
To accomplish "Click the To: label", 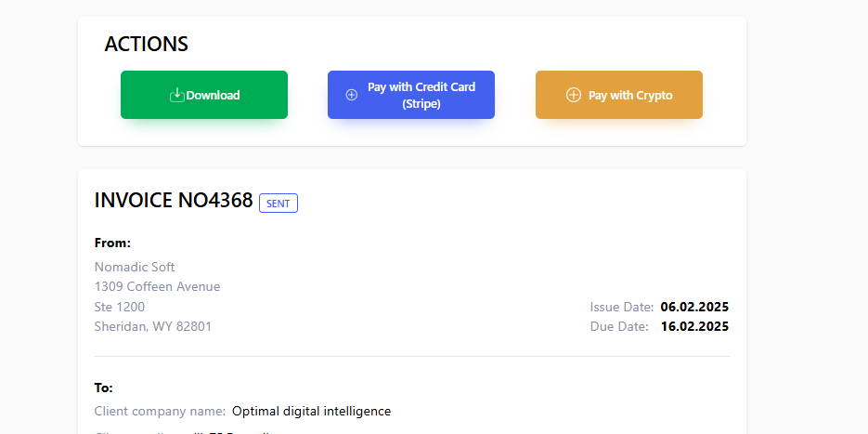I will [x=103, y=388].
